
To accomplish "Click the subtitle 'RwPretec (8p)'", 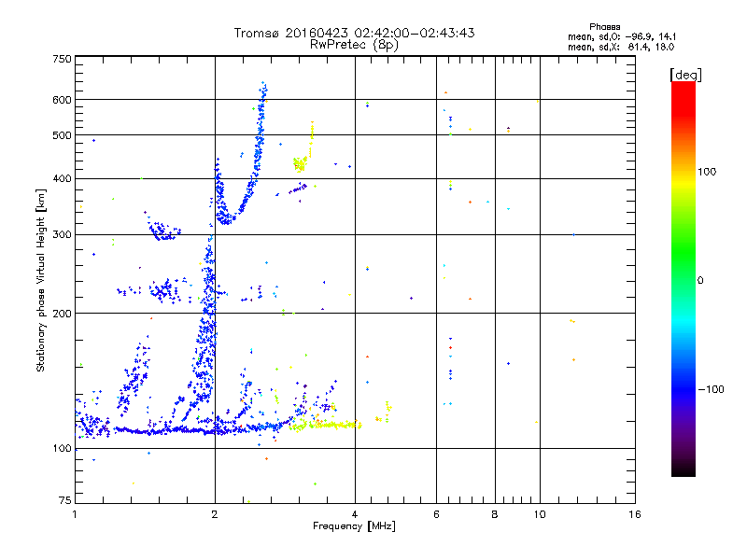I will pyautogui.click(x=354, y=45).
